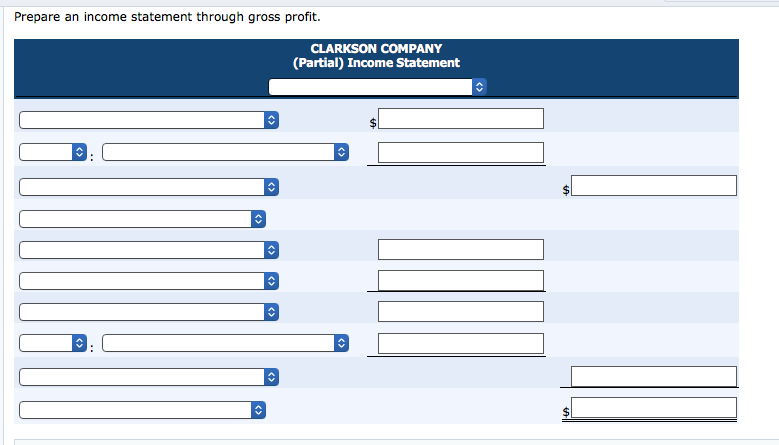
Task: Open the ninth row account dropdown
Action: coord(149,377)
